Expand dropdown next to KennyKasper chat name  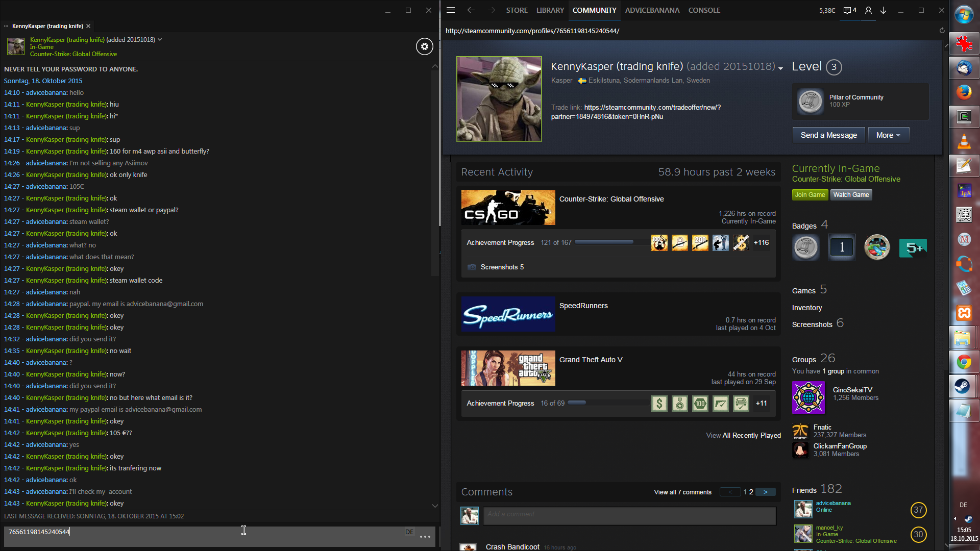pos(160,39)
